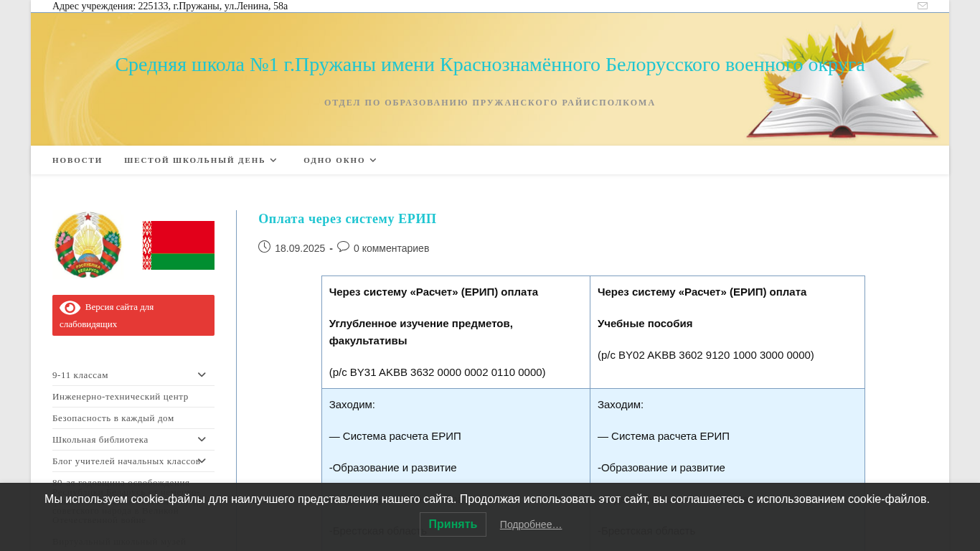Expand the 'Школьная библиотека' submenu chevron
Viewport: 980px width, 551px height.
(x=202, y=439)
